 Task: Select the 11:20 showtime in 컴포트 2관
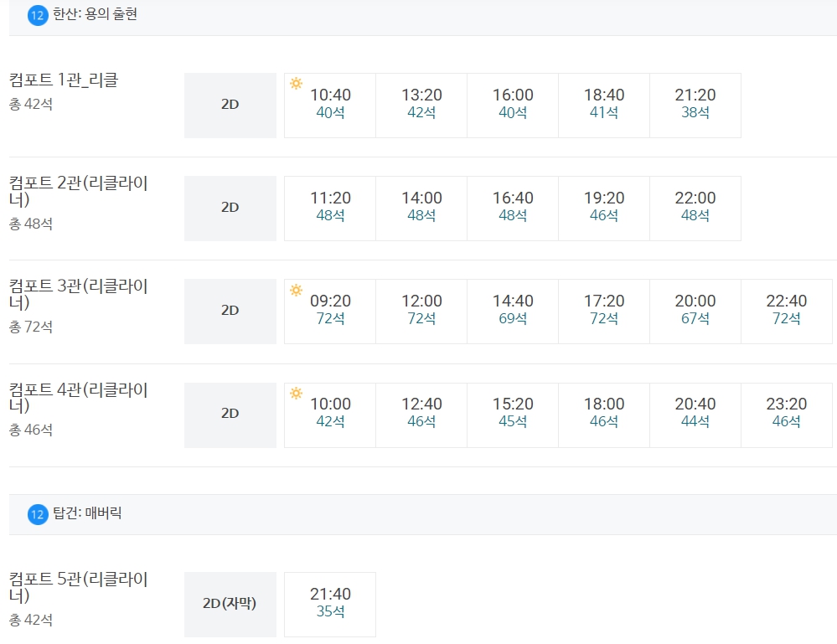click(x=330, y=209)
